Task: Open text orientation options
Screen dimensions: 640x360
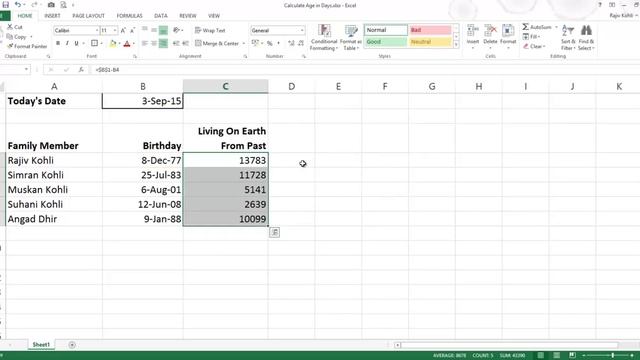Action: [x=178, y=30]
